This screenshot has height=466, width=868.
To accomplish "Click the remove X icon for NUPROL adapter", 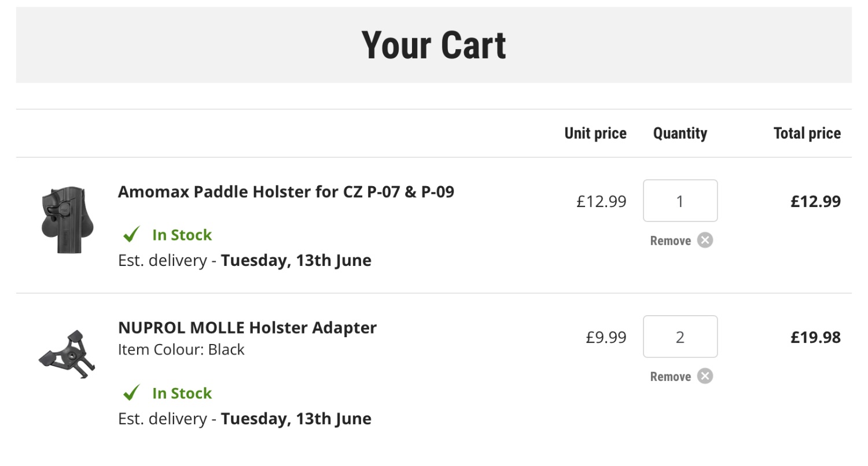I will [x=705, y=376].
